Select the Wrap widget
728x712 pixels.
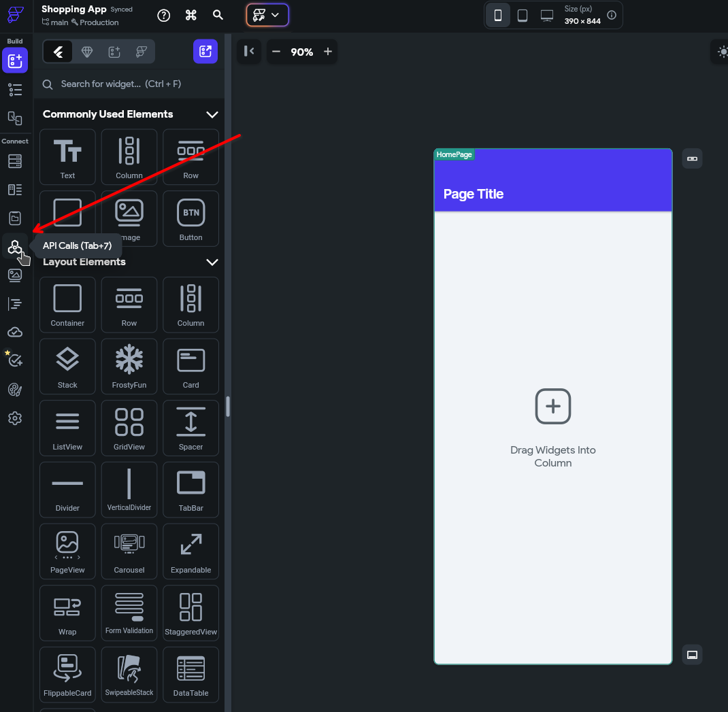(x=67, y=613)
